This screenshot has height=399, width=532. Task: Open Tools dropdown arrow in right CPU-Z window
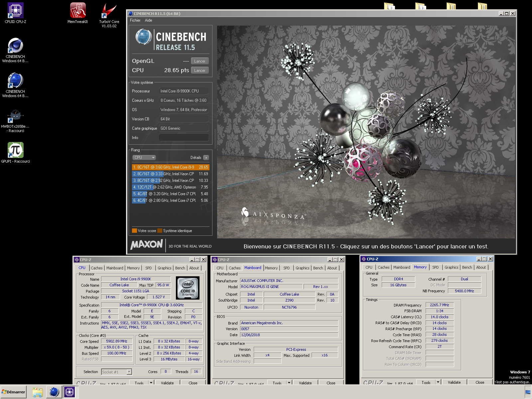tap(438, 382)
